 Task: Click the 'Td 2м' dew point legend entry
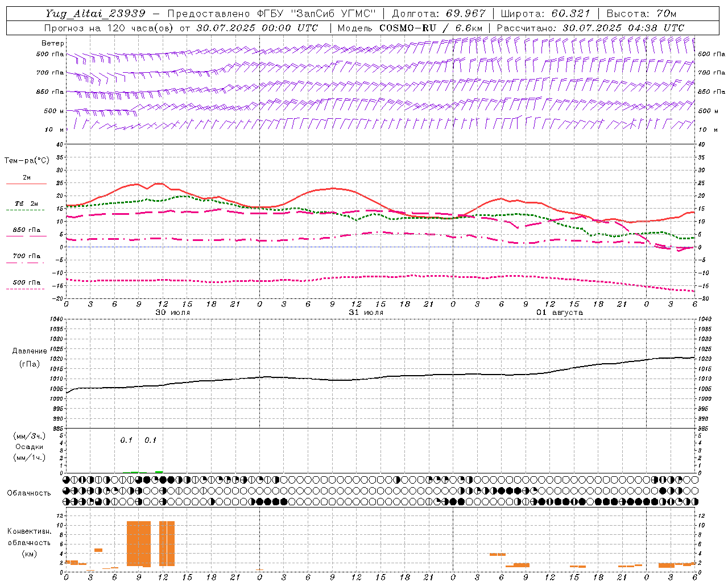(26, 203)
